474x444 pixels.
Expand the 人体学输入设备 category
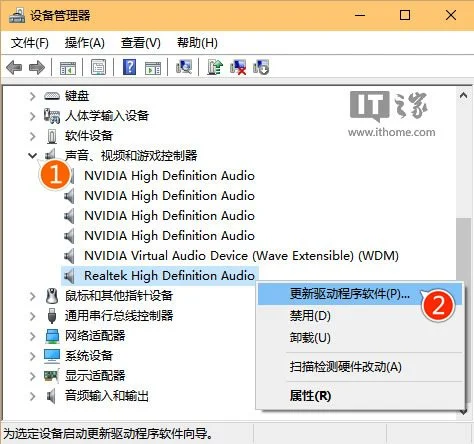[32, 116]
